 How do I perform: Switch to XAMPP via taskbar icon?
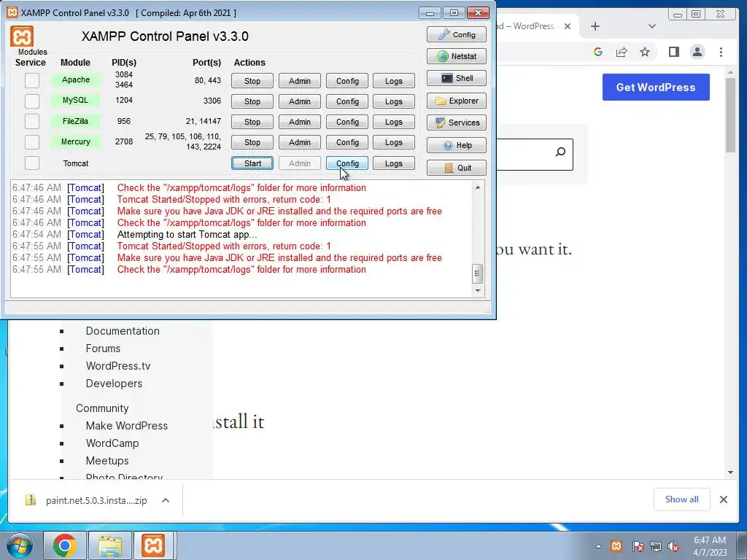coord(153,545)
